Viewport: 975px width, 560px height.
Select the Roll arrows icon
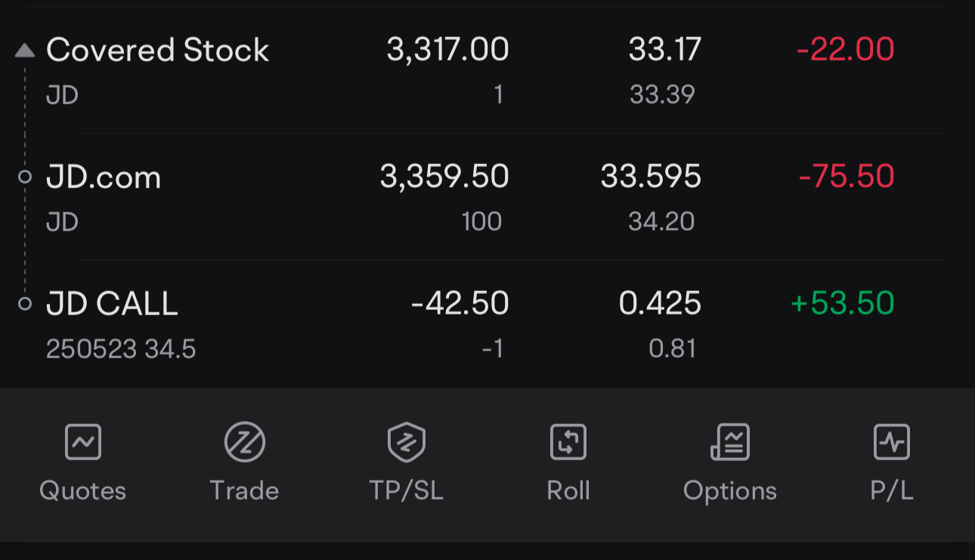tap(568, 442)
